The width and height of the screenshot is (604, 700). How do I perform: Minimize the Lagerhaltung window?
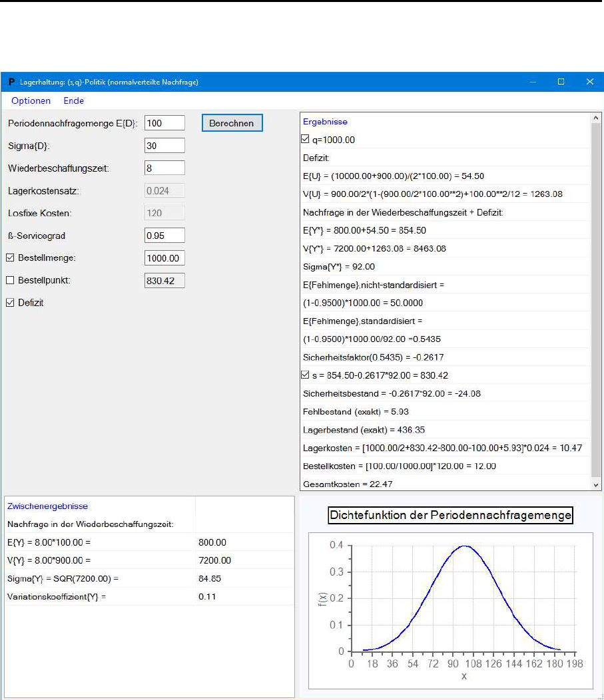coord(533,82)
